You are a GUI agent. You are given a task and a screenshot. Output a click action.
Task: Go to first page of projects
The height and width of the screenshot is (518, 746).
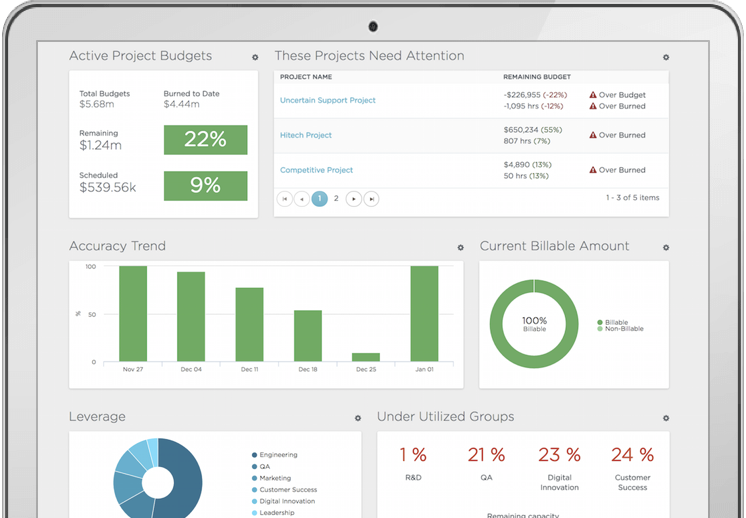tap(285, 199)
